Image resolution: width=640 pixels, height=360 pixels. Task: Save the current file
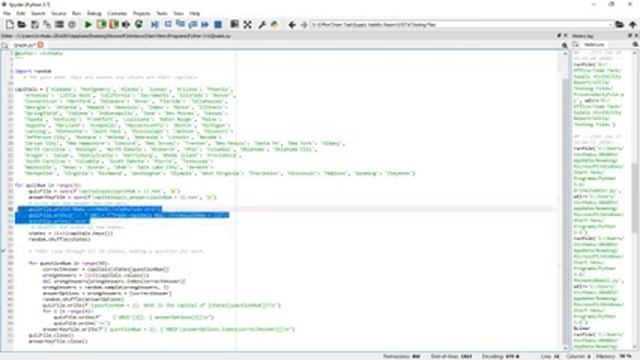pyautogui.click(x=35, y=24)
